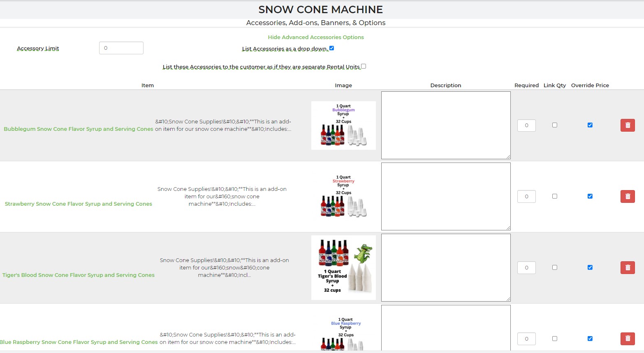Open Strawberry Snow Cone Flavor Syrup link

[79, 204]
